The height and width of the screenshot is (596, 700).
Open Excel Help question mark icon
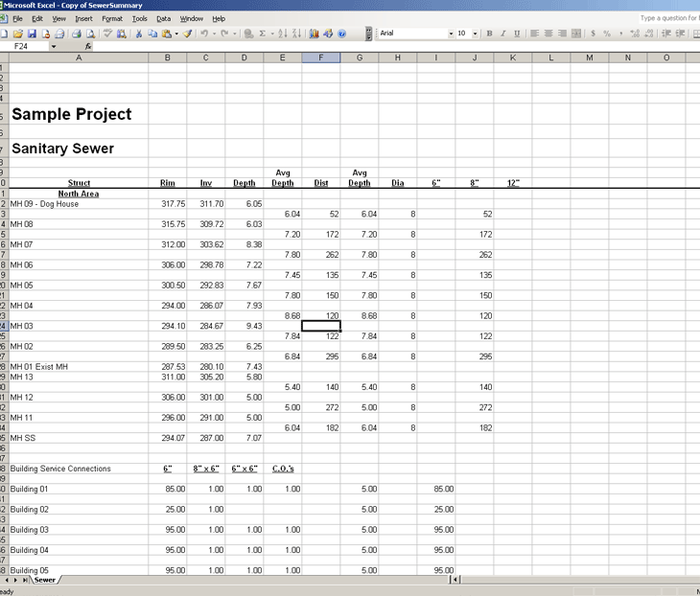(341, 34)
